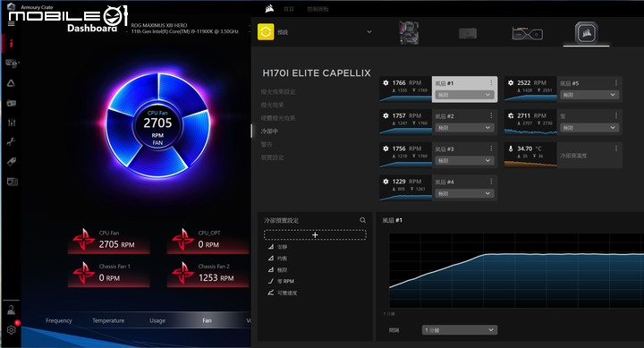The height and width of the screenshot is (348, 644).
Task: Expand the 風扇 #1 preset dropdown
Action: tap(463, 95)
